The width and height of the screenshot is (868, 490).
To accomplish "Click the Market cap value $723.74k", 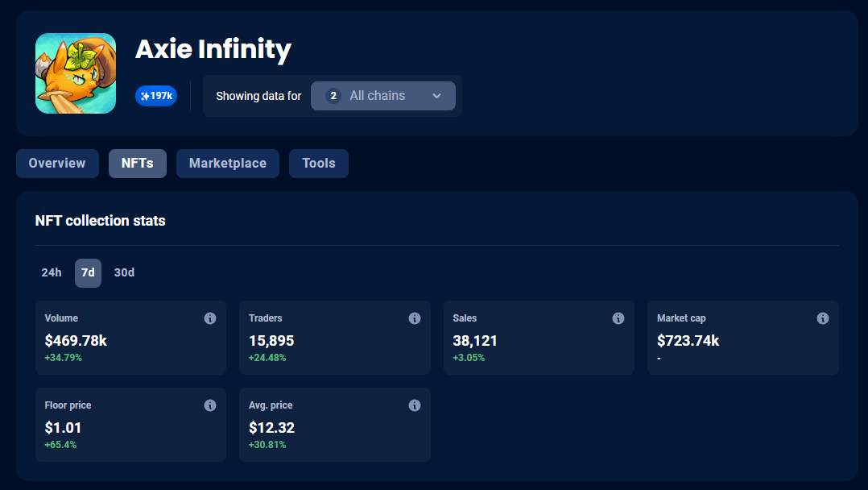I will [x=688, y=340].
